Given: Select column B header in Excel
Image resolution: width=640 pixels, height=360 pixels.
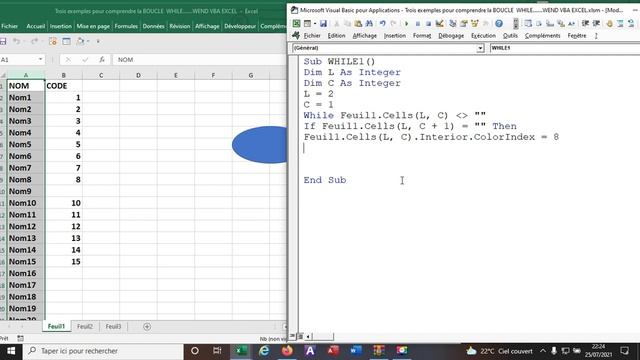Looking at the screenshot, I should 64,76.
